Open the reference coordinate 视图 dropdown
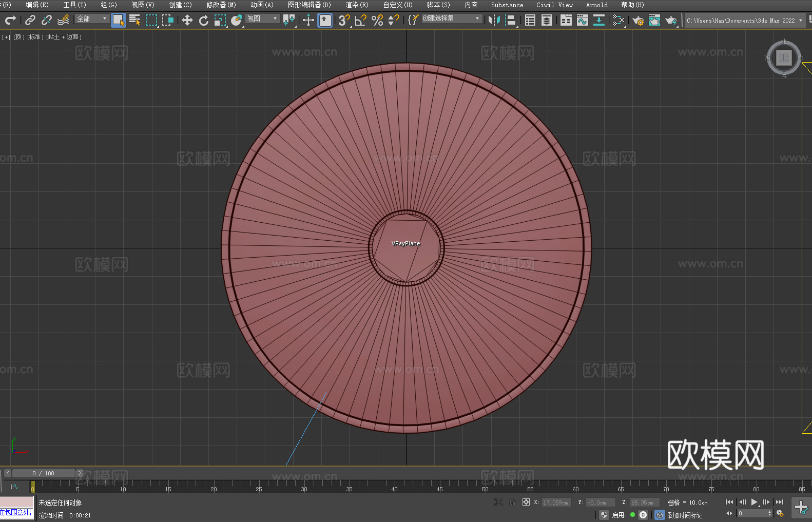The width and height of the screenshot is (812, 522). point(263,18)
